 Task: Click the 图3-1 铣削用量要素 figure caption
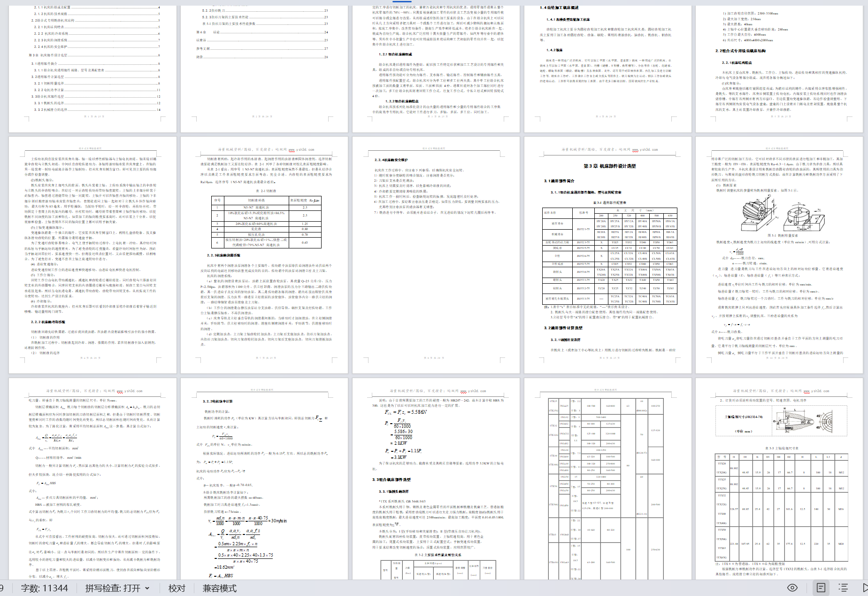783,235
